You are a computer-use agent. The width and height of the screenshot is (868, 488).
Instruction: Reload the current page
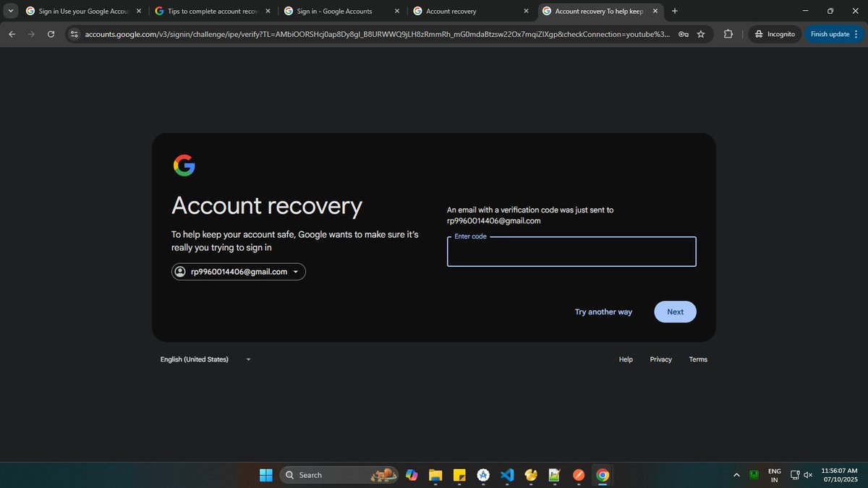(x=51, y=34)
